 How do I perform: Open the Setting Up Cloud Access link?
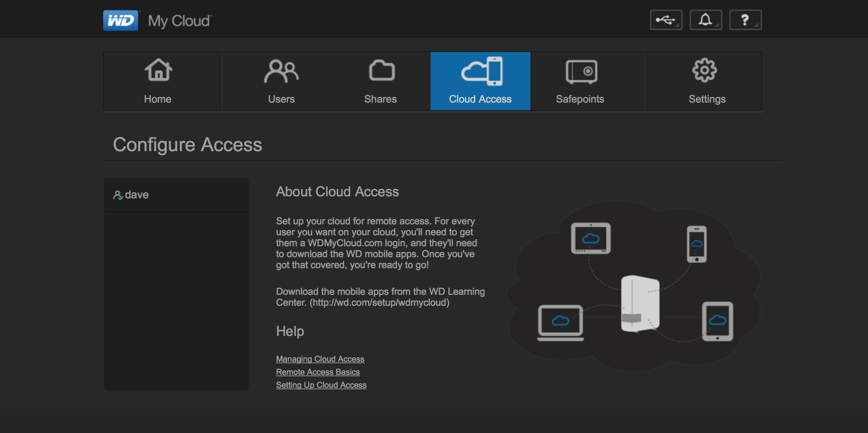(321, 385)
